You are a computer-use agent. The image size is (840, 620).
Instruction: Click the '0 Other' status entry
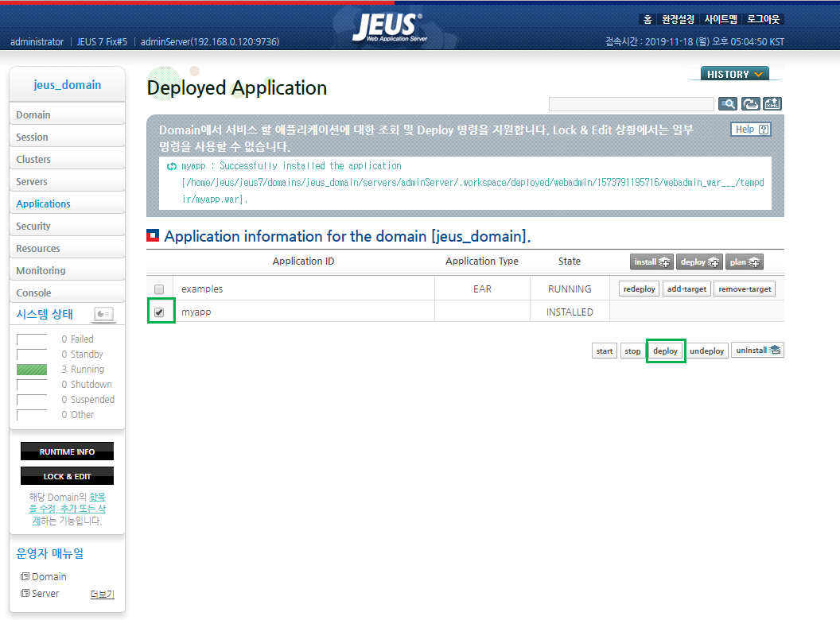(x=77, y=414)
